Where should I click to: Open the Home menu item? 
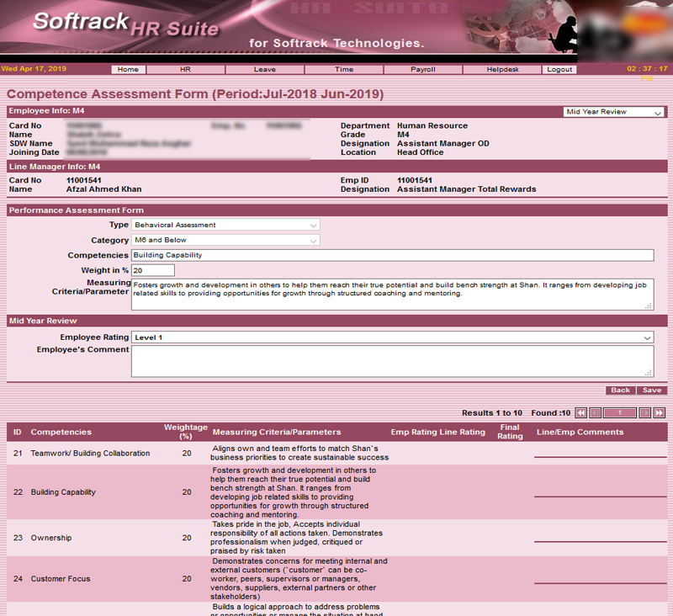click(x=127, y=70)
